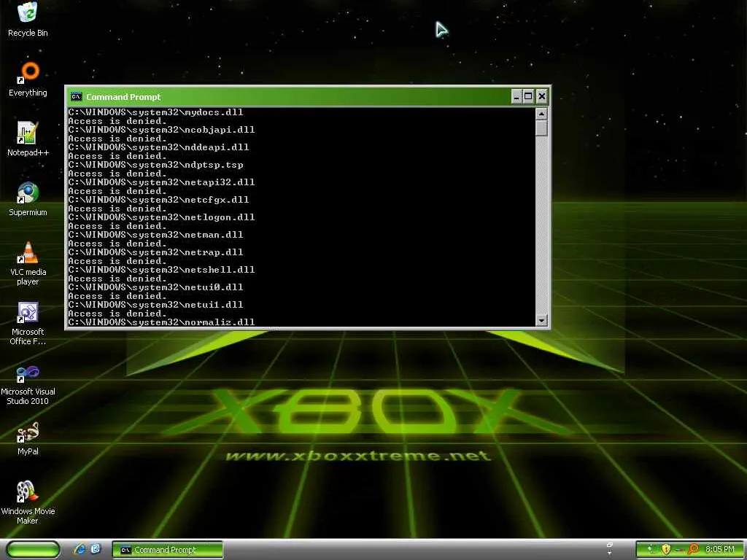Click the scroll down arrow in Command Prompt
Viewport: 747px width, 560px height.
pyautogui.click(x=541, y=320)
